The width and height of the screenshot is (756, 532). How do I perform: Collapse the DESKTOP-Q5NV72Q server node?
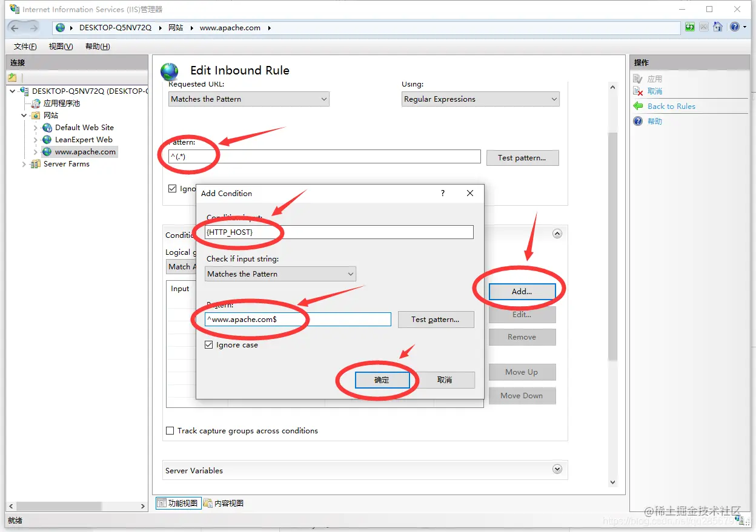13,91
